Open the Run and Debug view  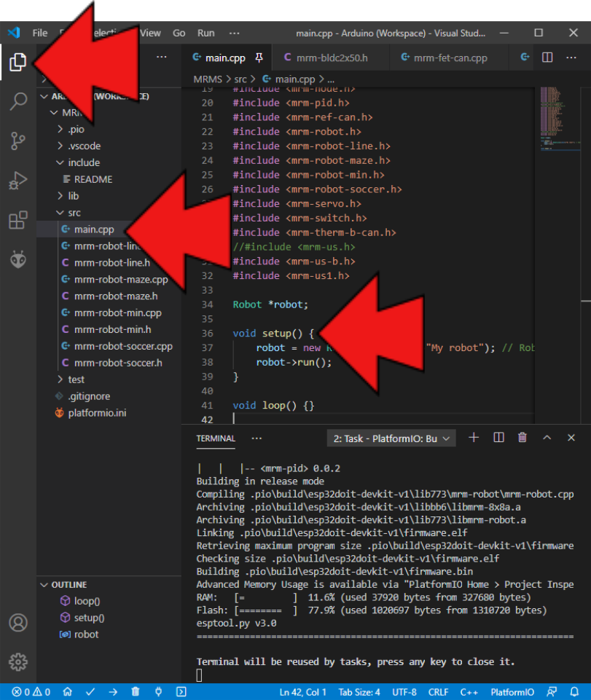pyautogui.click(x=18, y=180)
